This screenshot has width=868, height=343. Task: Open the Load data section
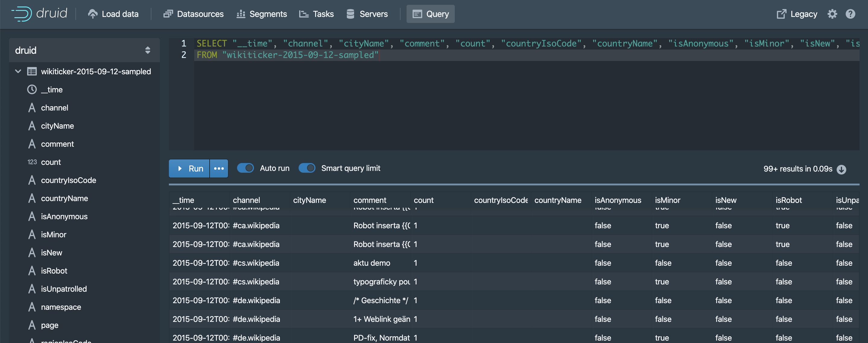(113, 14)
